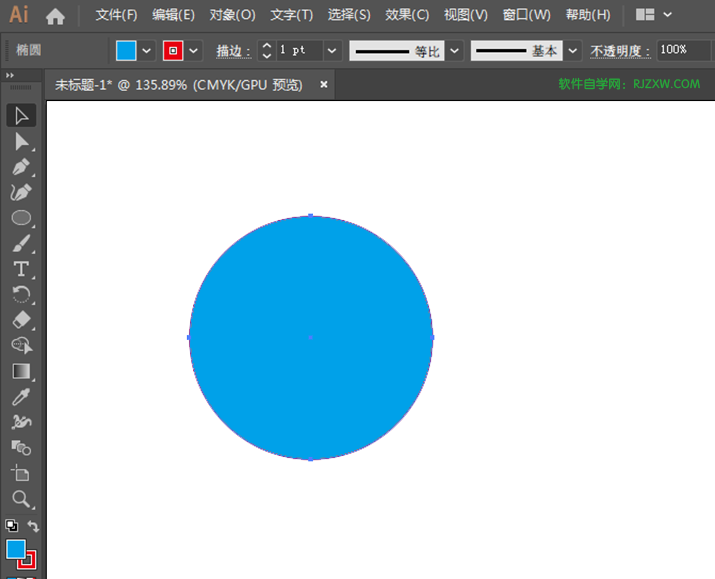Select the Live Paint shapes tool
The height and width of the screenshot is (579, 715).
click(x=21, y=448)
